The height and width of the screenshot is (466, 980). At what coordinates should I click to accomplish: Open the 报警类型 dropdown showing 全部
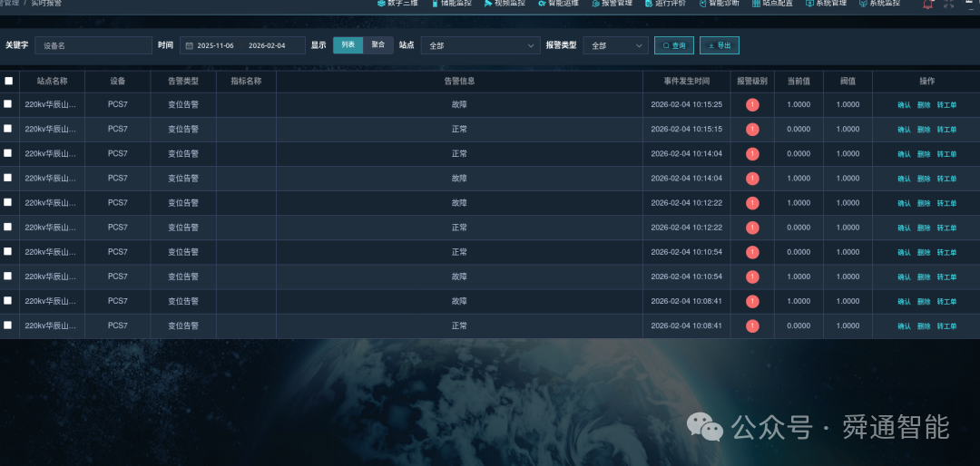click(x=615, y=45)
